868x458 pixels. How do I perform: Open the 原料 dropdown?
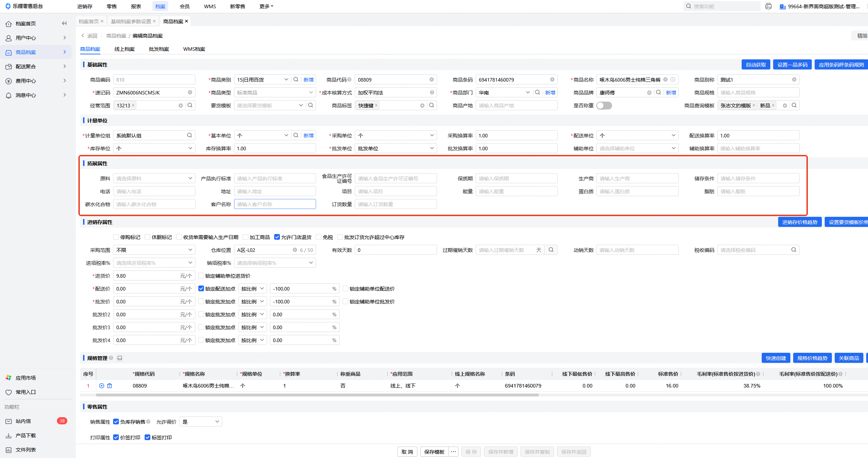[154, 178]
